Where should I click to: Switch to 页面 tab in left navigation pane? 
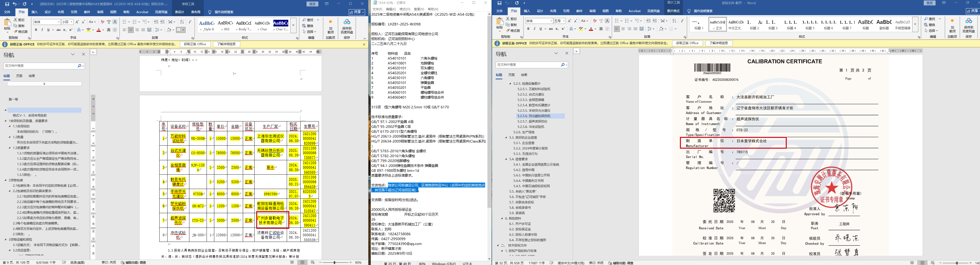tap(19, 76)
